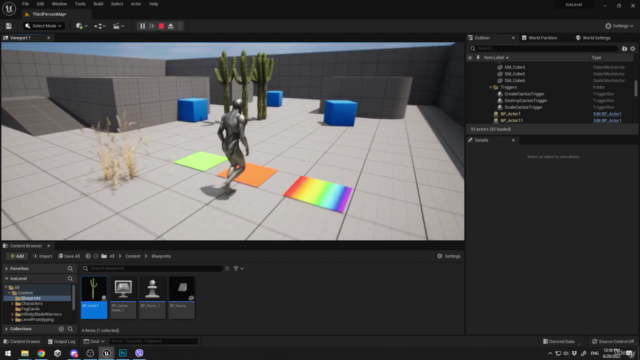Collapse the IceLevel section
The height and width of the screenshot is (360, 640).
(7, 278)
